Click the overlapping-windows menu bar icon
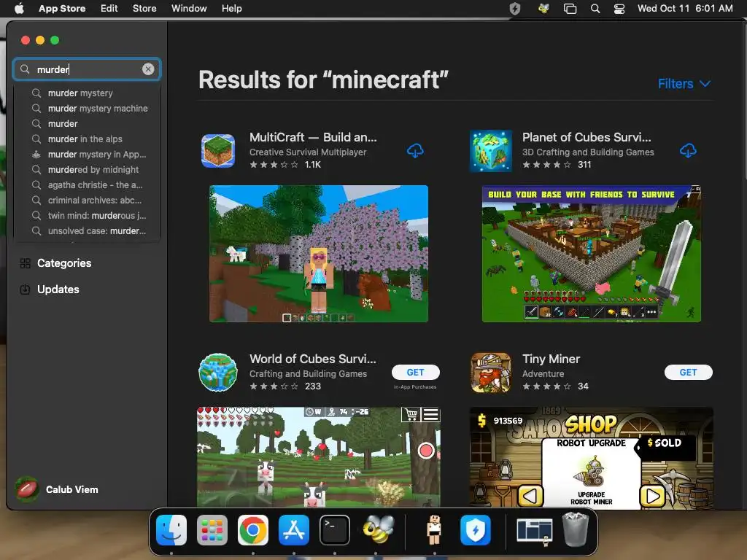Image resolution: width=747 pixels, height=560 pixels. 570,8
